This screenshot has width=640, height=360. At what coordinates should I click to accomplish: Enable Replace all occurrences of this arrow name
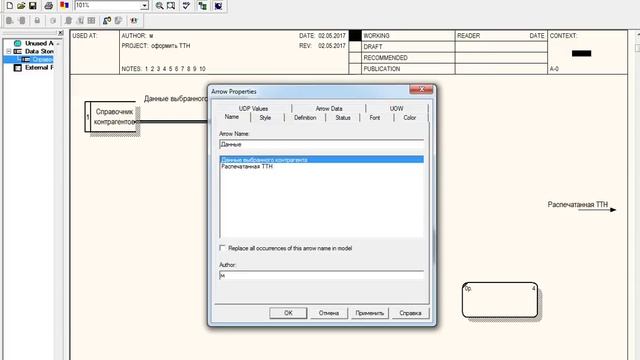pos(222,248)
